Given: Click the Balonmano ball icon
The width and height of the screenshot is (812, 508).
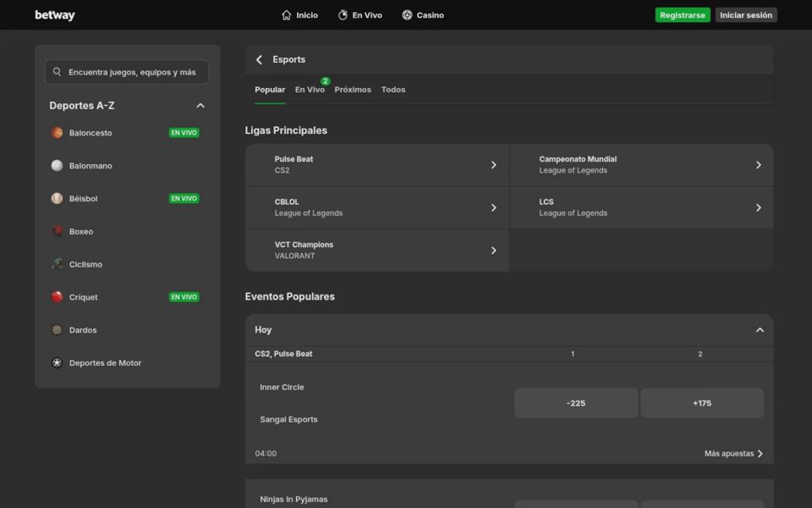Looking at the screenshot, I should [57, 165].
